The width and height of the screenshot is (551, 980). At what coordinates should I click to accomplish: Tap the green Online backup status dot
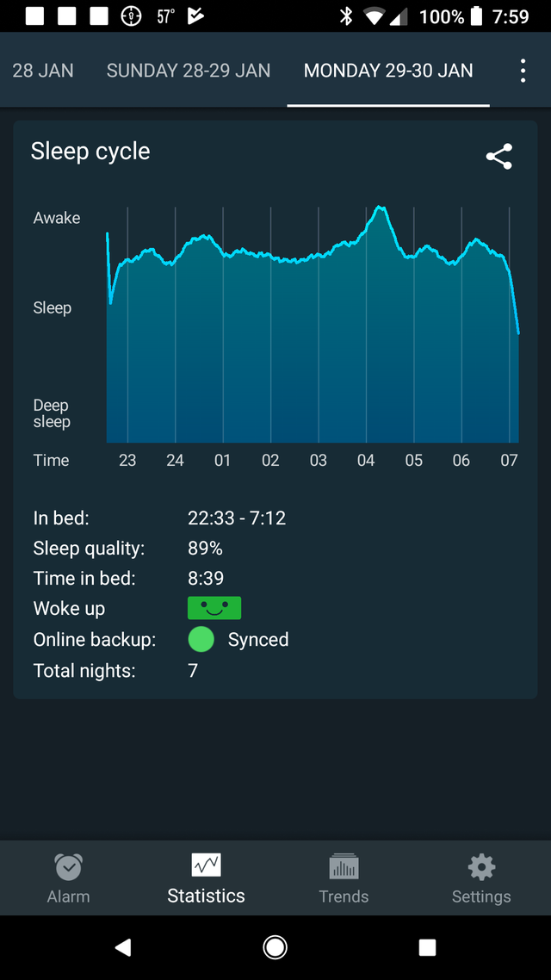pos(201,639)
